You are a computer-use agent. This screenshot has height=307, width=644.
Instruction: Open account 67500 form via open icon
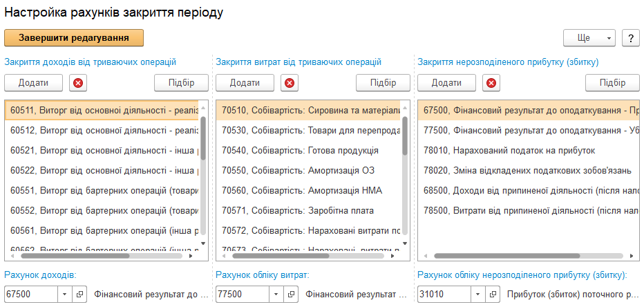coord(79,295)
